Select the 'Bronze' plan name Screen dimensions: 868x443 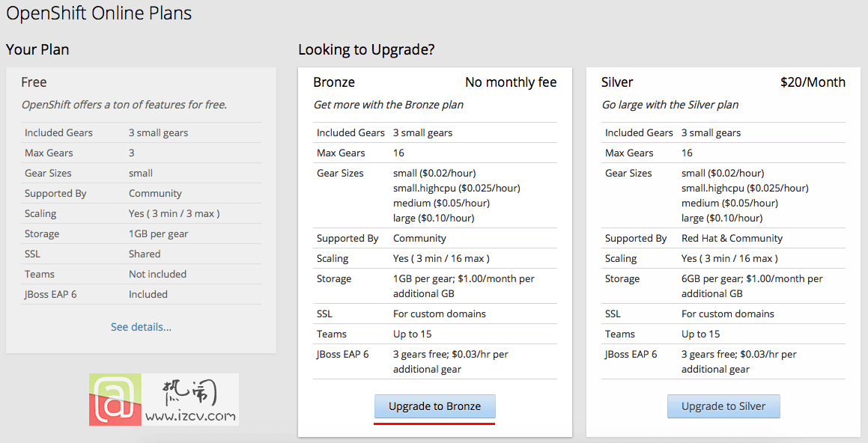334,82
